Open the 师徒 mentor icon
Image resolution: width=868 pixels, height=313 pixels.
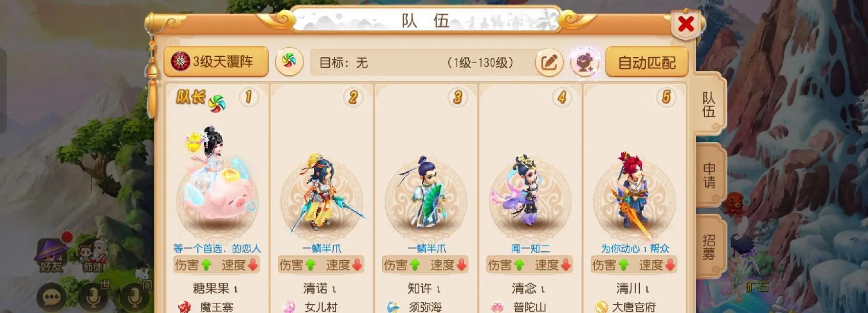point(93,255)
